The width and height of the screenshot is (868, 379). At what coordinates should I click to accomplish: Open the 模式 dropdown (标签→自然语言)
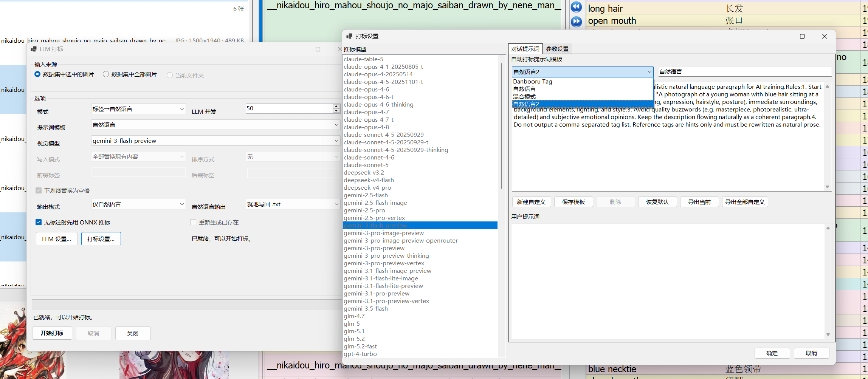point(138,109)
